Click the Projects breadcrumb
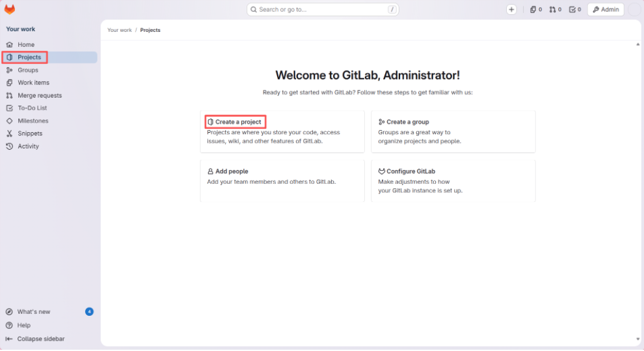644x351 pixels. [150, 30]
